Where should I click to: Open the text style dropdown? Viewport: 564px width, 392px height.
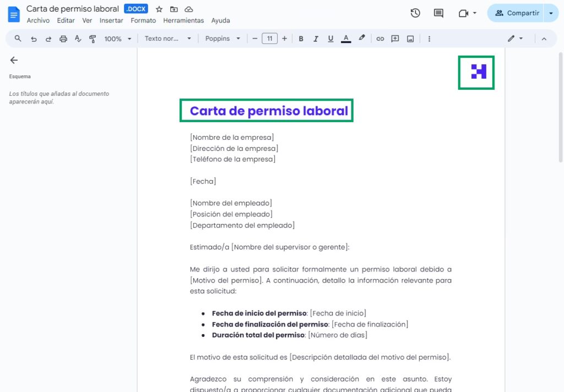pyautogui.click(x=167, y=39)
